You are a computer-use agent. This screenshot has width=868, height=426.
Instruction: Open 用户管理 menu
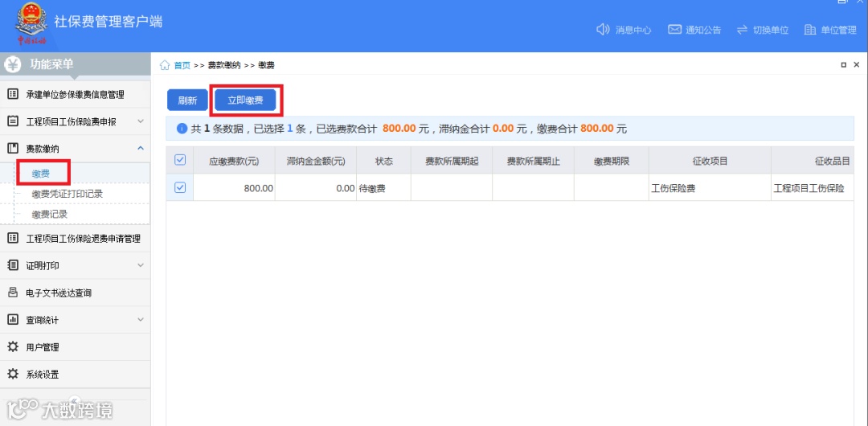point(75,347)
